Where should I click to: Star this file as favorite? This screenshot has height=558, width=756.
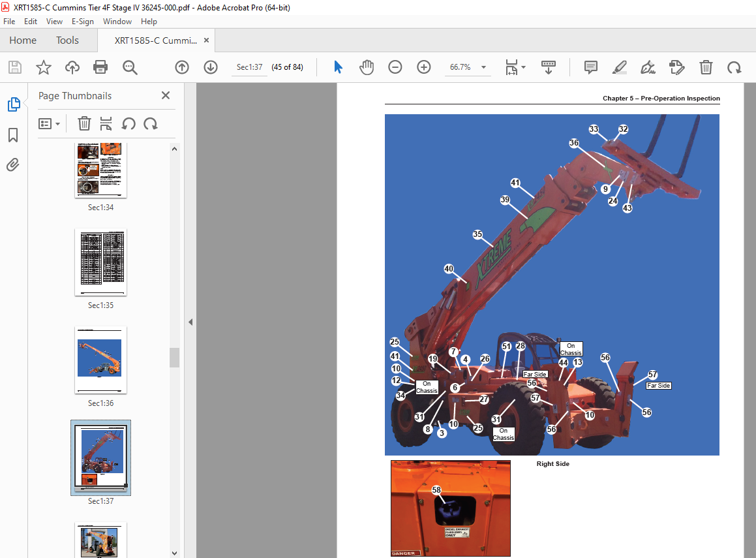44,67
